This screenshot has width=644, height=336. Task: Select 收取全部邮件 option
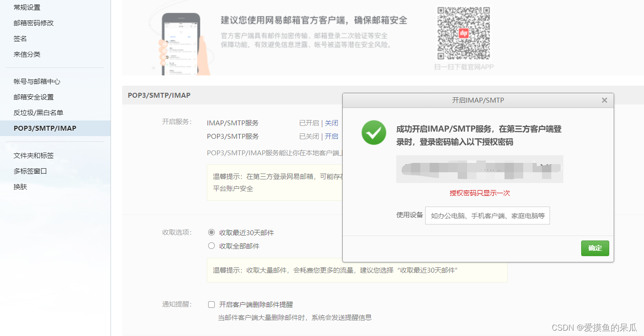click(211, 245)
